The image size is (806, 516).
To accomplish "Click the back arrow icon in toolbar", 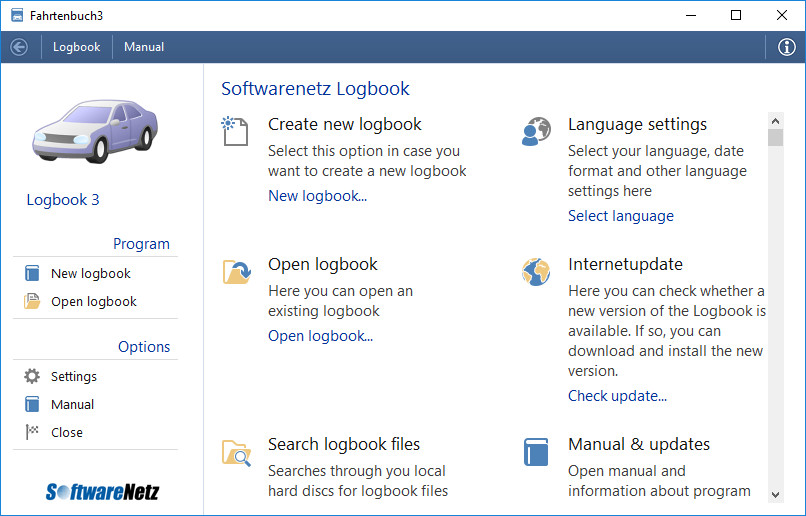I will (x=19, y=47).
